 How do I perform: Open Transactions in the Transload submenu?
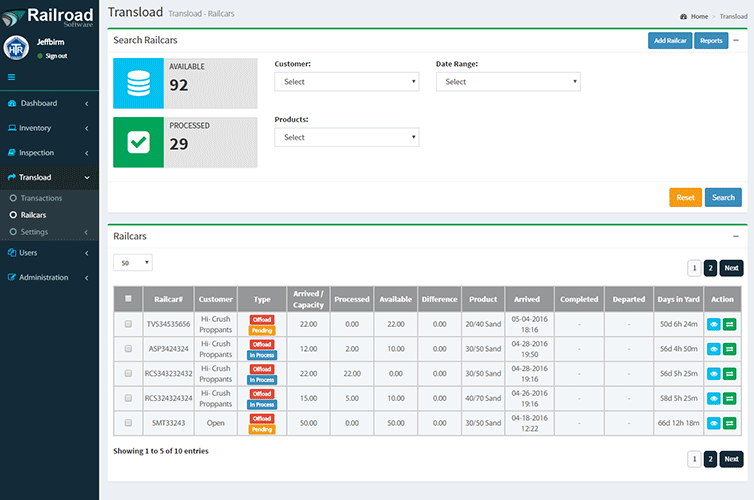click(x=41, y=198)
